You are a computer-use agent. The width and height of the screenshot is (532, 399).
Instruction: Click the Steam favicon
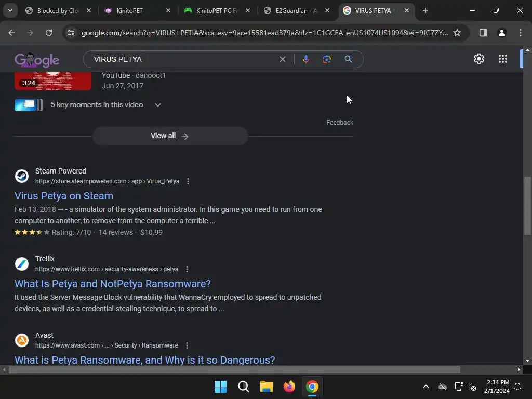(x=22, y=176)
